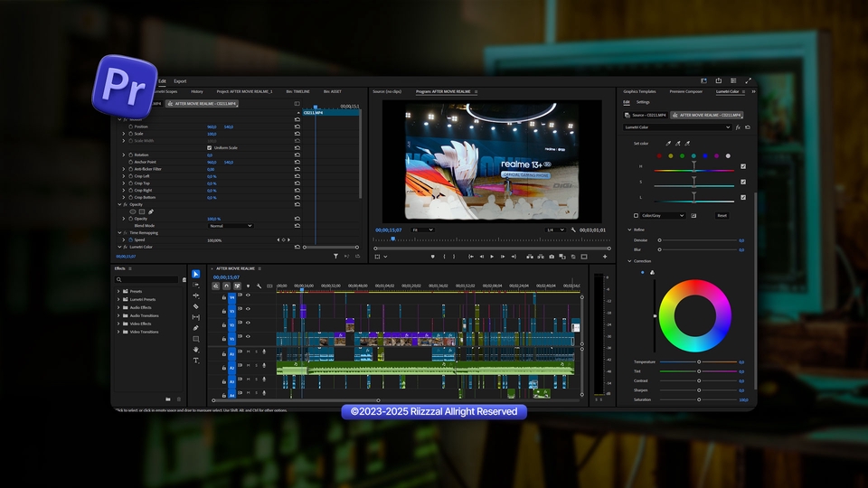Switch to the Export workspace tab
This screenshot has width=868, height=488.
coord(180,81)
